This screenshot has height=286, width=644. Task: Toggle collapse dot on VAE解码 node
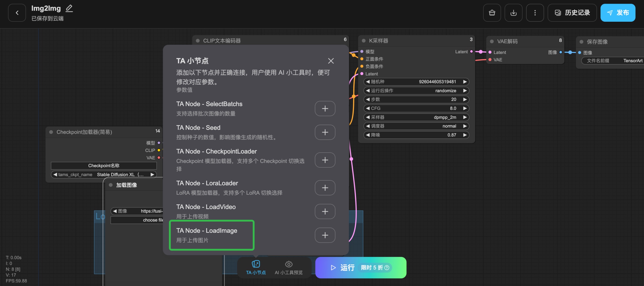[x=492, y=42]
